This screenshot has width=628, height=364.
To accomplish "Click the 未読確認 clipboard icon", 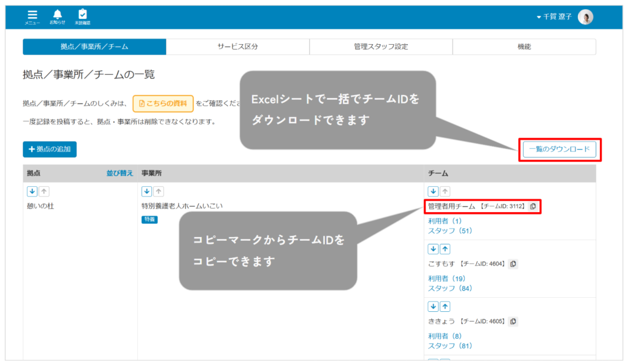I will pos(83,13).
